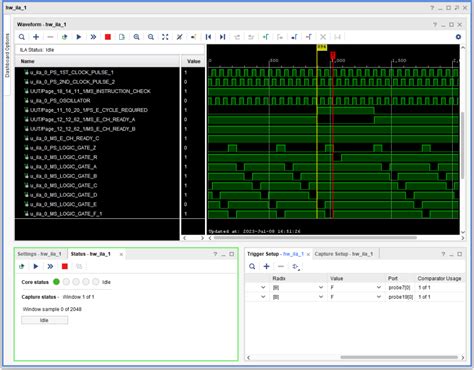This screenshot has height=370, width=474.
Task: Click the Idle status button
Action: 44,320
